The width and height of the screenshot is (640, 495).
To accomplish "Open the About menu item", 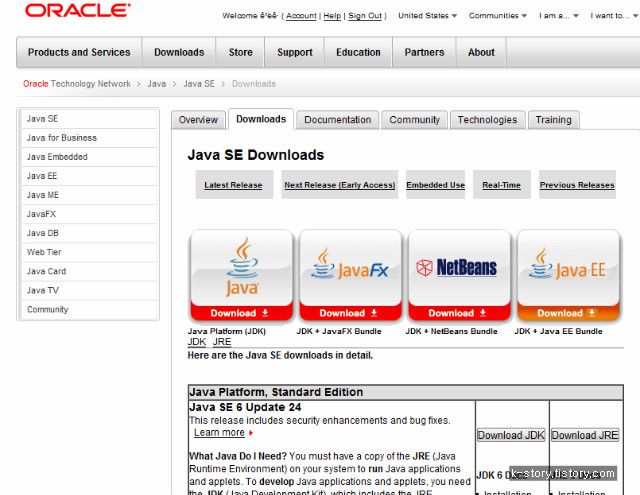I will tap(481, 52).
